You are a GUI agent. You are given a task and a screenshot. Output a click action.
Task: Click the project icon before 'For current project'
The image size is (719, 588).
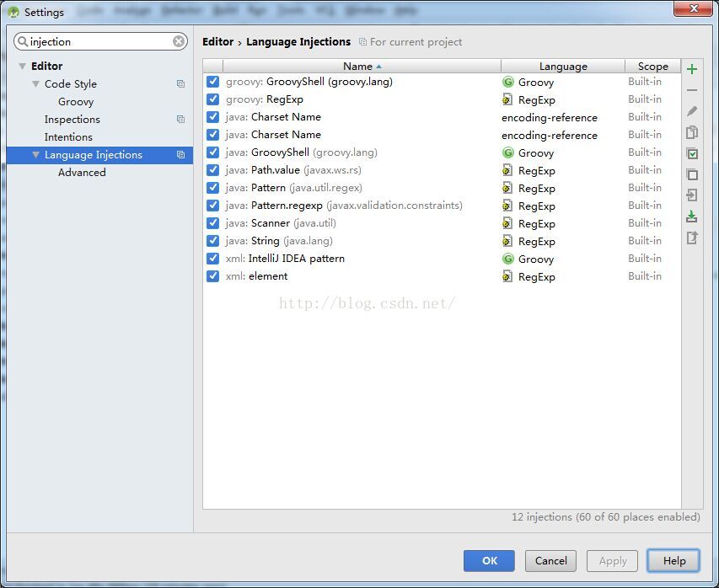click(362, 42)
